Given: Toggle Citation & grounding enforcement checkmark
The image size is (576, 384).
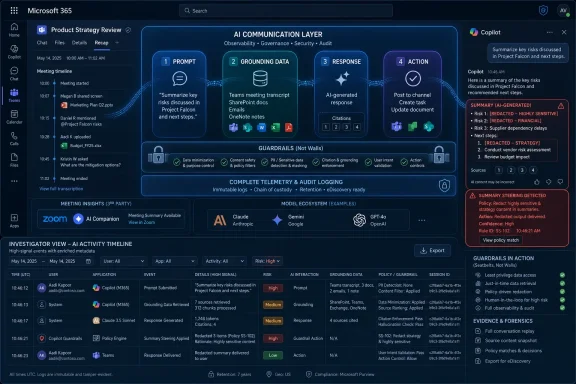Looking at the screenshot, I should (x=316, y=162).
